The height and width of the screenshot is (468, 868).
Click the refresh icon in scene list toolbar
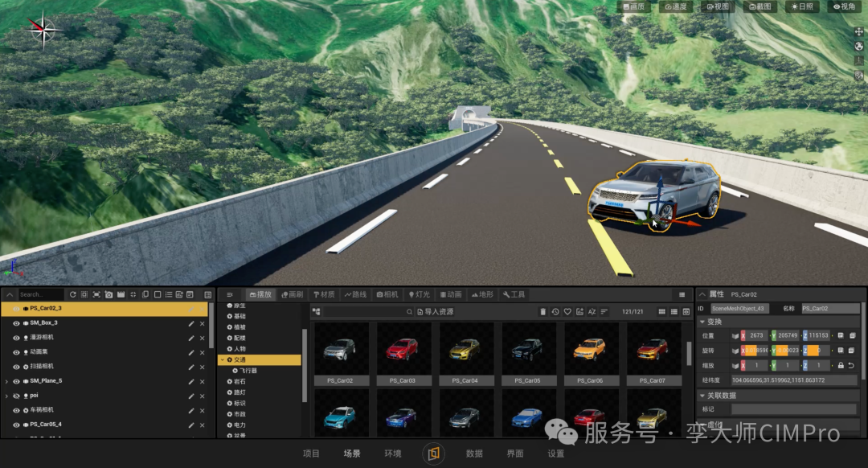(72, 294)
